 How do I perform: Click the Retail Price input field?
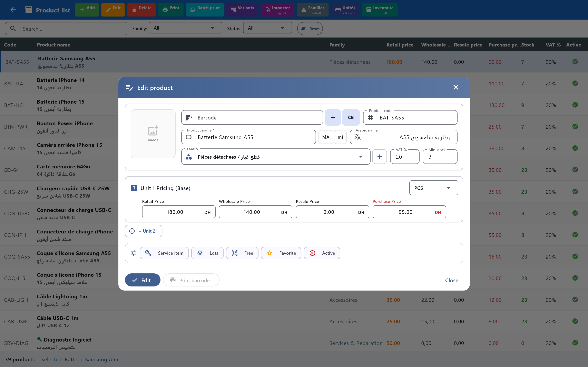[175, 212]
